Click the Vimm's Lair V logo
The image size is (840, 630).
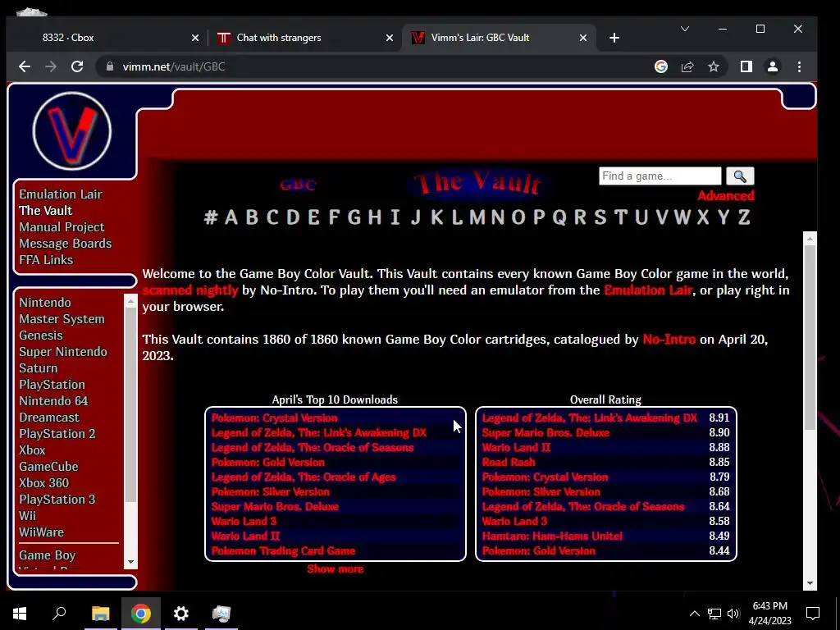tap(72, 132)
